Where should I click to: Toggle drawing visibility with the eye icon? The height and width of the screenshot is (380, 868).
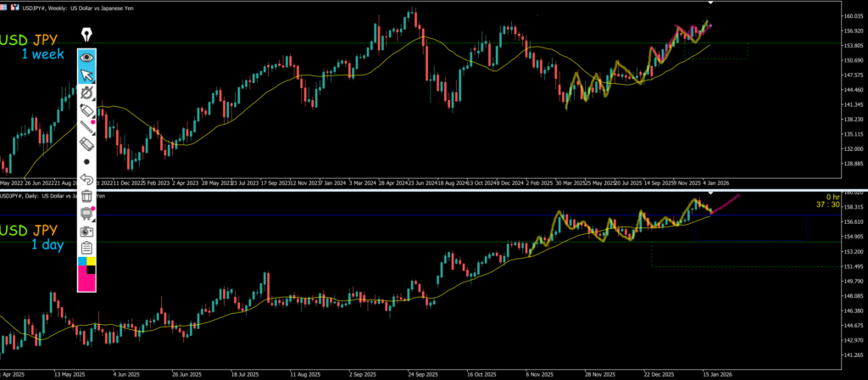coord(86,58)
